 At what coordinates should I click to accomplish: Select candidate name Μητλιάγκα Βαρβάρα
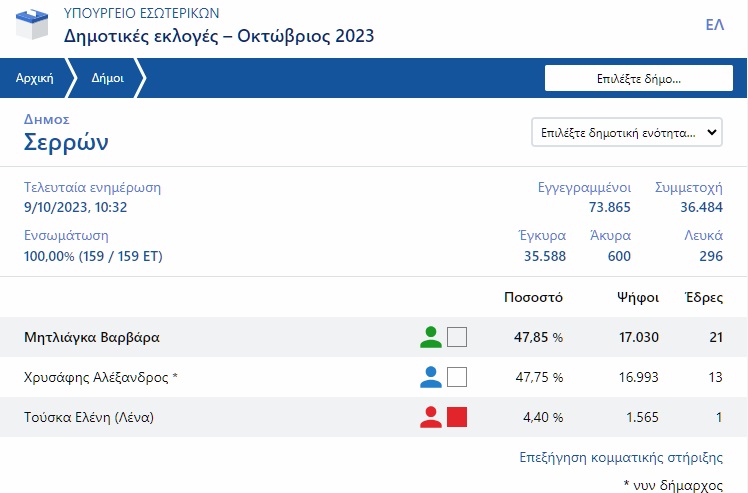[x=92, y=337]
